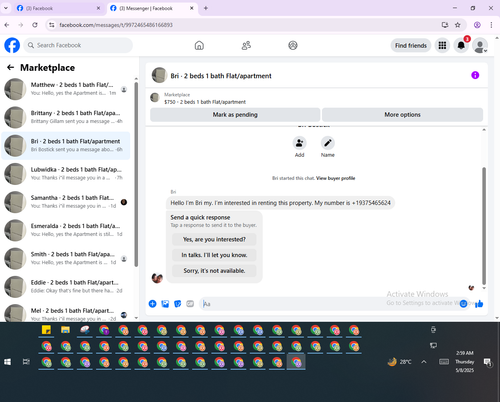Open the Facebook menu grid icon
500x402 pixels.
click(442, 45)
